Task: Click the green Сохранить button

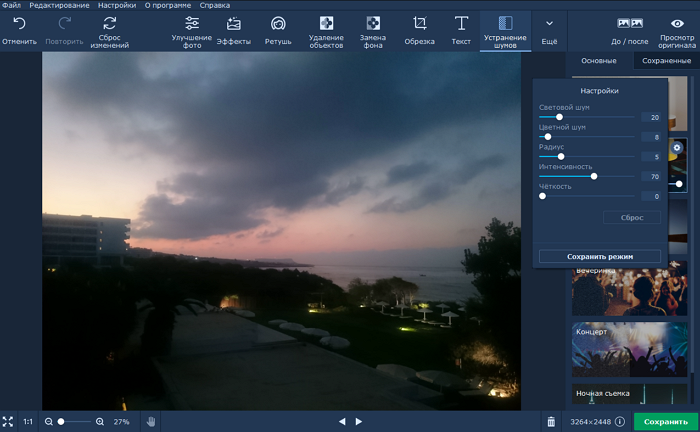Action: coord(665,422)
